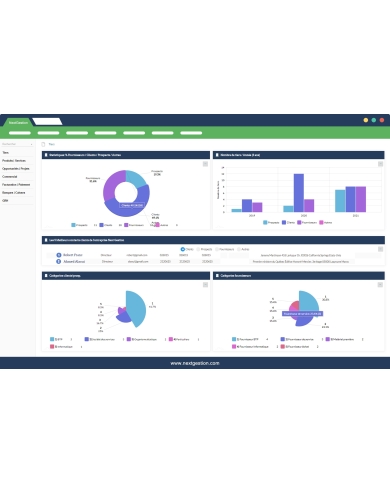Toggle Clients legend swatch under the bar chart
The height and width of the screenshot is (484, 390).
(284, 222)
